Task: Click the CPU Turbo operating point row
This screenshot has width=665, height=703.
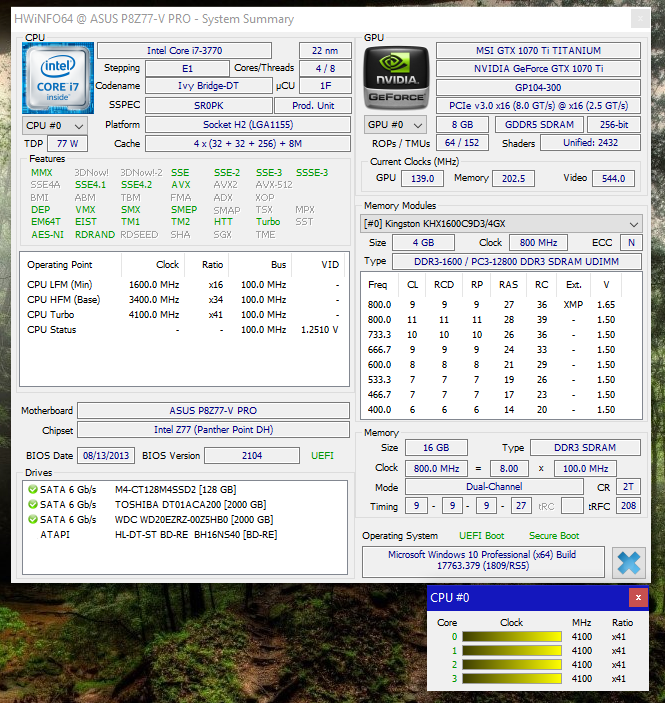Action: [183, 315]
